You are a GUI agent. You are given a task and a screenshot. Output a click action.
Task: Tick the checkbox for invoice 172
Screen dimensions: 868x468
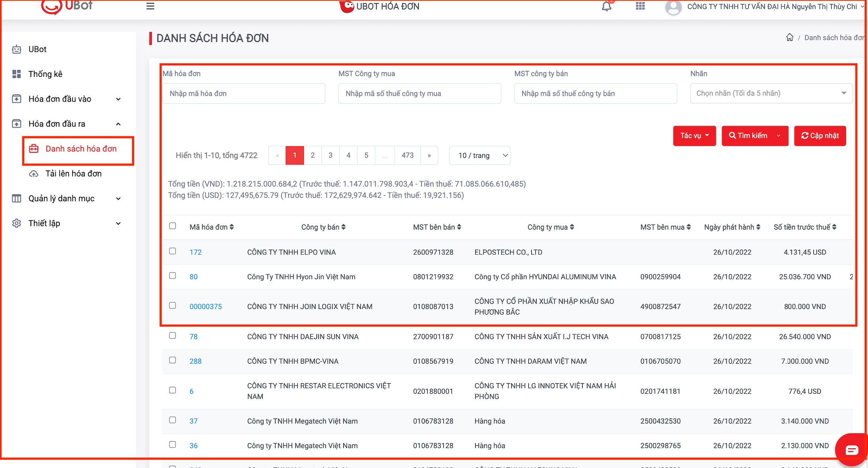[x=172, y=251]
